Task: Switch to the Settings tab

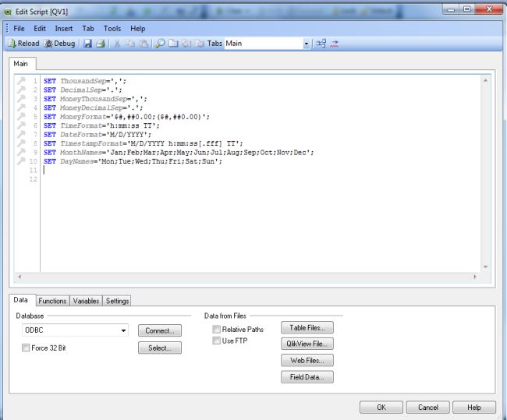Action: pyautogui.click(x=117, y=301)
